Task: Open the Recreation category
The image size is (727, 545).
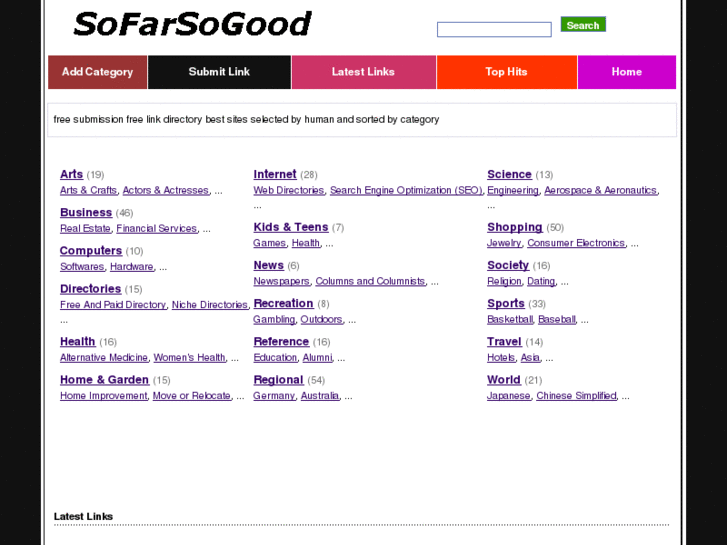Action: coord(283,303)
